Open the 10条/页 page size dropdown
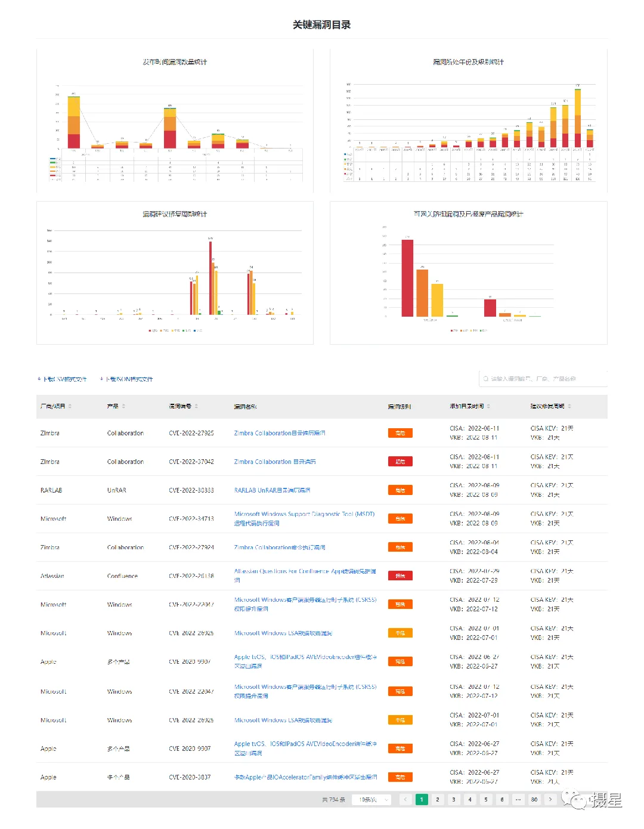Image resolution: width=644 pixels, height=829 pixels. [371, 800]
